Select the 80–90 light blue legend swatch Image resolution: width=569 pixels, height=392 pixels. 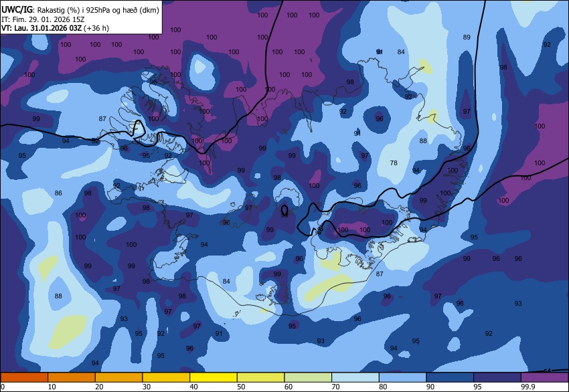403,377
